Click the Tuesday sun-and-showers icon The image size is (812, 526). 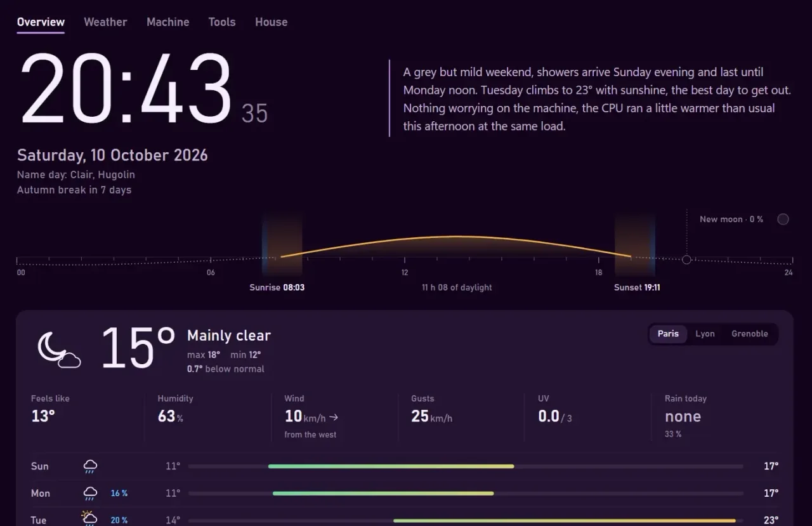point(89,519)
